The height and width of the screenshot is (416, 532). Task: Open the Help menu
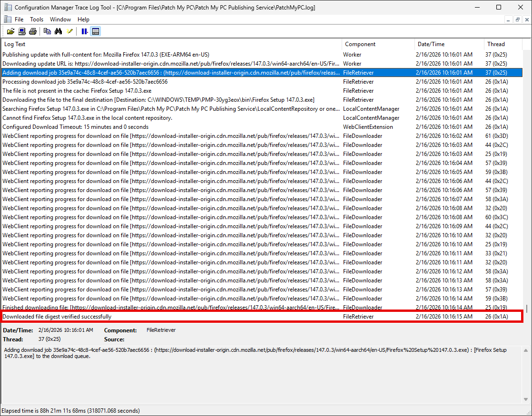pyautogui.click(x=83, y=19)
